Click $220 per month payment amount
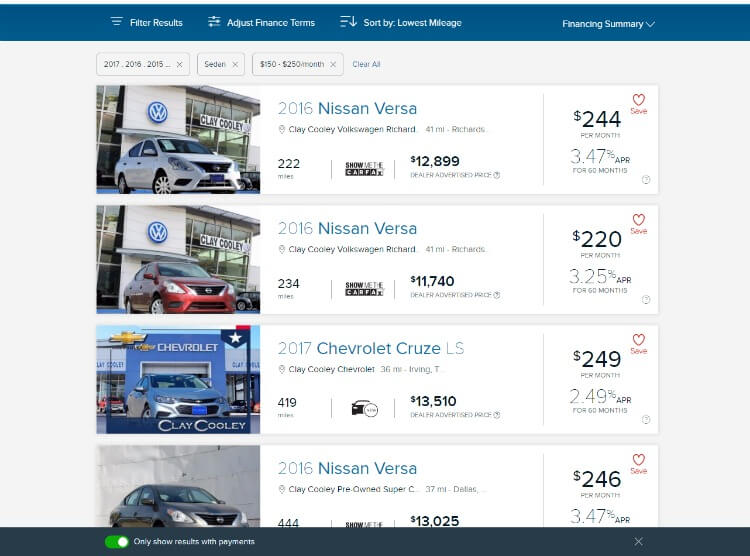Image resolution: width=750 pixels, height=556 pixels. [597, 239]
